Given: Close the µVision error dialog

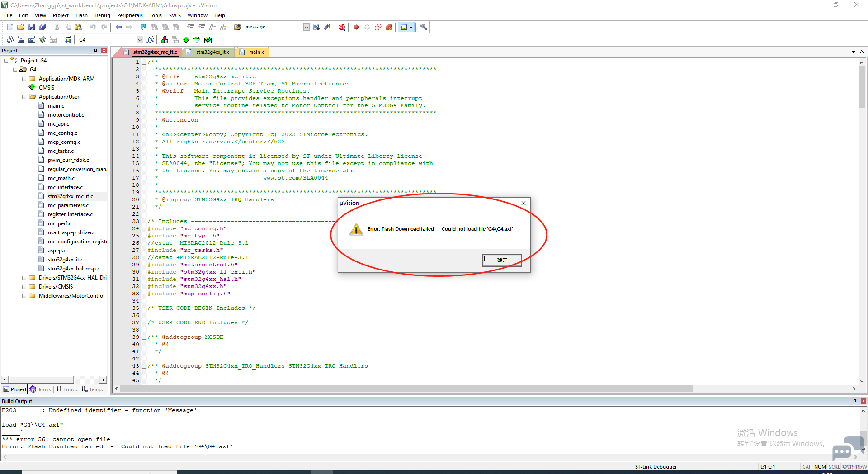Looking at the screenshot, I should (x=524, y=203).
